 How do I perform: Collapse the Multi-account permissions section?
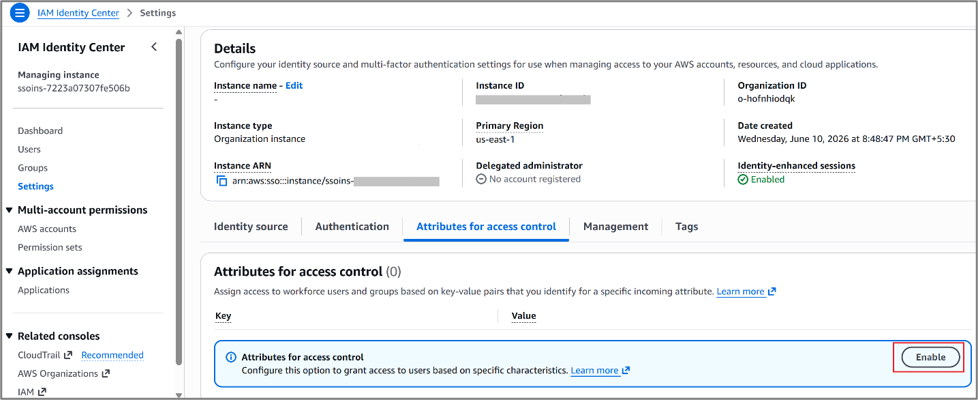coord(9,210)
